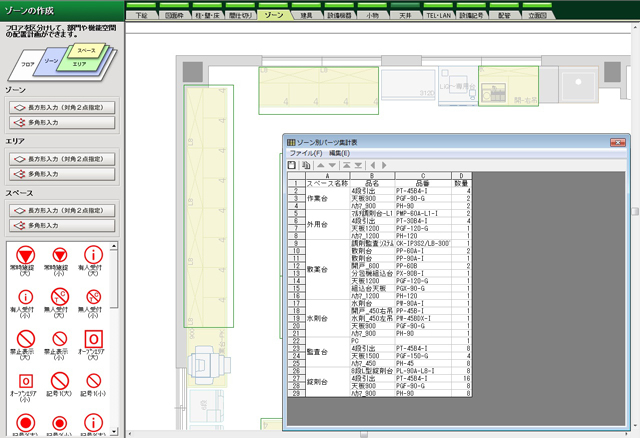Click the copy icon in table toolbar
Viewport: 640px width, 438px height.
coord(305,164)
